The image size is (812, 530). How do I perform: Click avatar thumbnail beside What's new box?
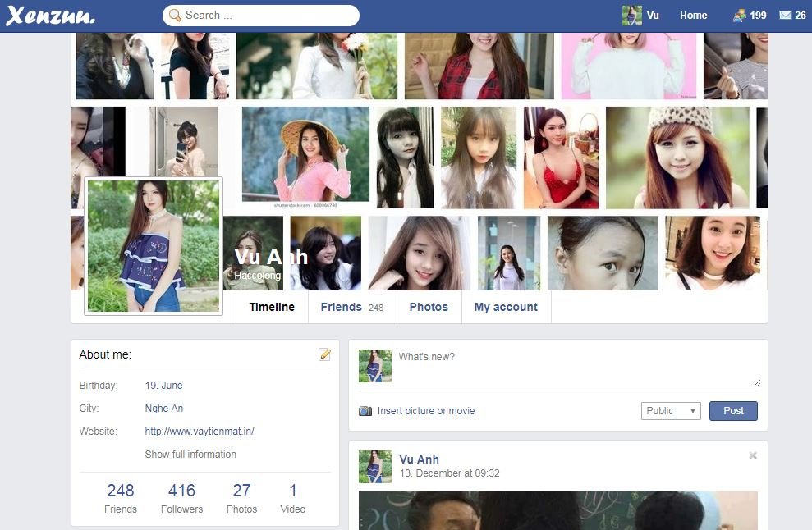coord(375,366)
